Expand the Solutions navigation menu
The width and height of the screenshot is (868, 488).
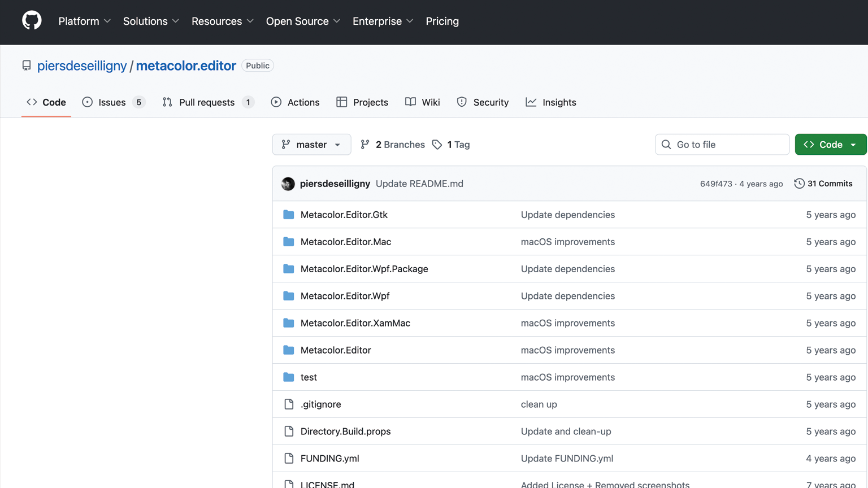click(151, 21)
